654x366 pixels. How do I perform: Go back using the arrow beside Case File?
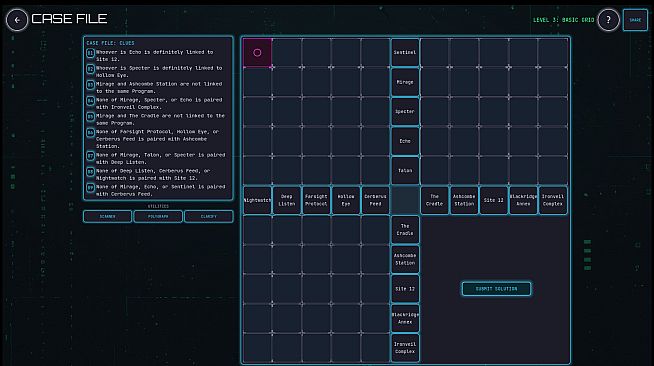pos(17,20)
